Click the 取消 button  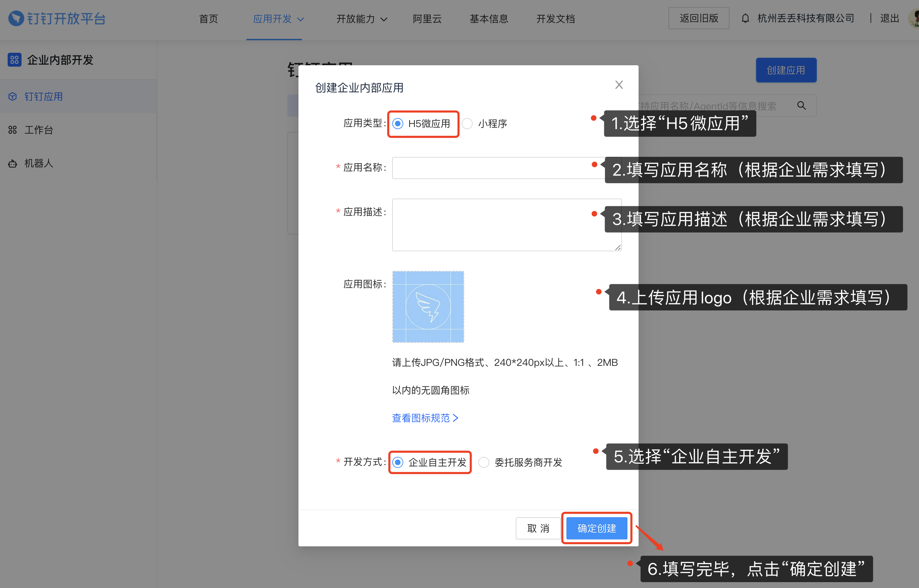click(x=538, y=528)
